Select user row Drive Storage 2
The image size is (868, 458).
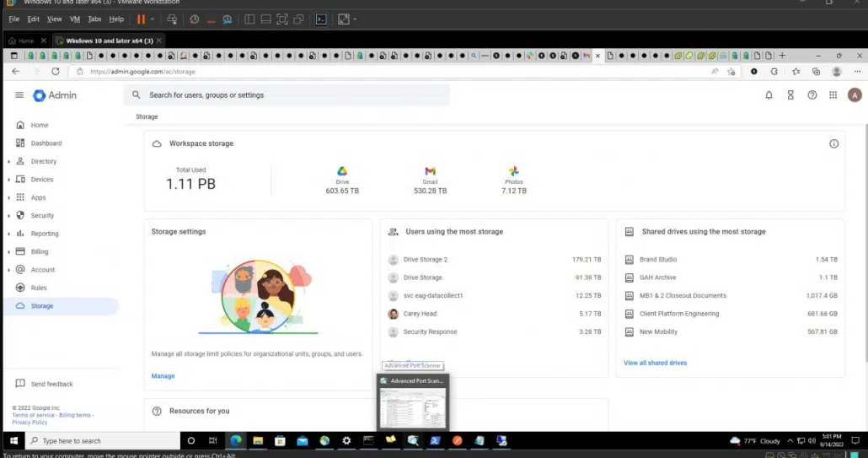495,259
